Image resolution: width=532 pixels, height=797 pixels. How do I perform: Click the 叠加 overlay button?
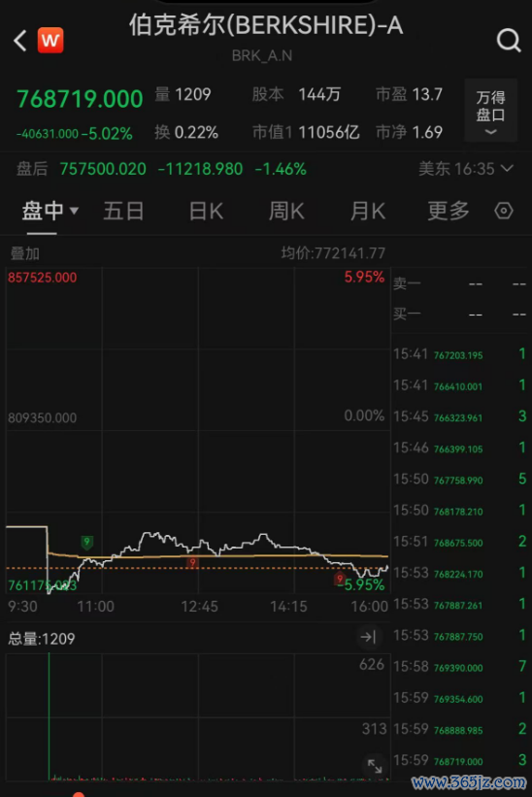(25, 253)
